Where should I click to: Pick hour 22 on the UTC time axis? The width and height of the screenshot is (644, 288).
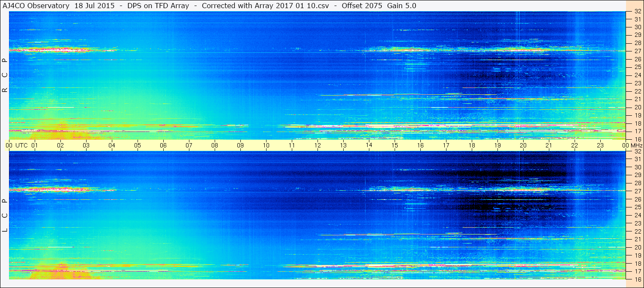(575, 145)
